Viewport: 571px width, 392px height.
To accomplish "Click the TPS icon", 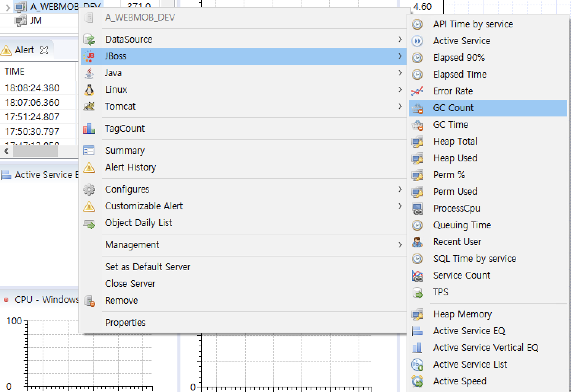I will point(418,292).
